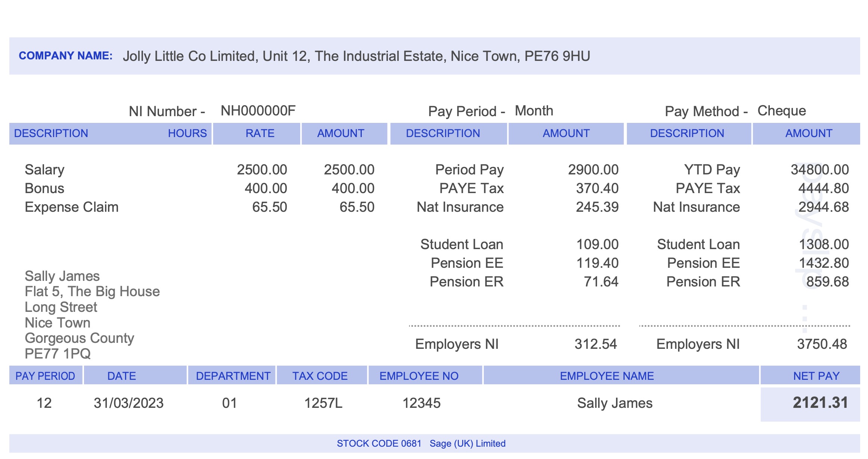Click the Sage (UK) Limited footer text
Viewport: 868px width, 459px height.
pyautogui.click(x=467, y=444)
